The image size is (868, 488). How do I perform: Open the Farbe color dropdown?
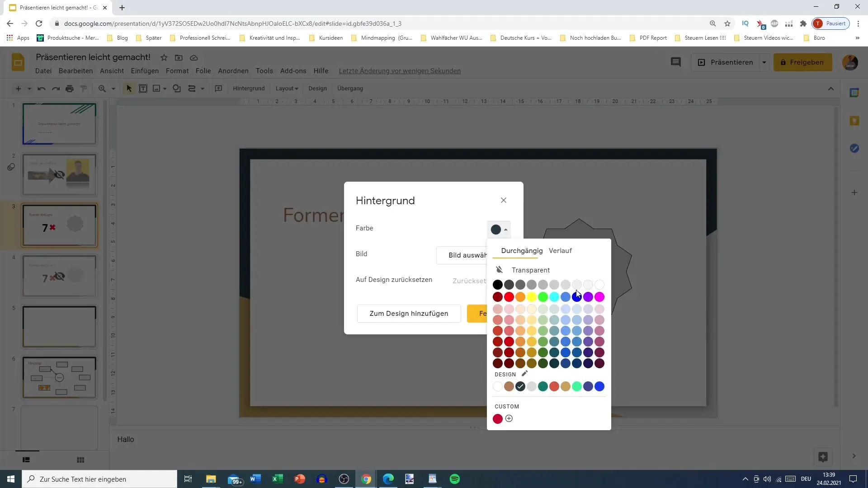(x=499, y=230)
